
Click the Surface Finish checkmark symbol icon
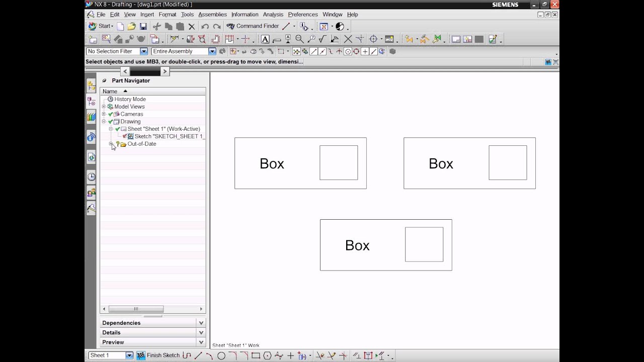tap(322, 39)
